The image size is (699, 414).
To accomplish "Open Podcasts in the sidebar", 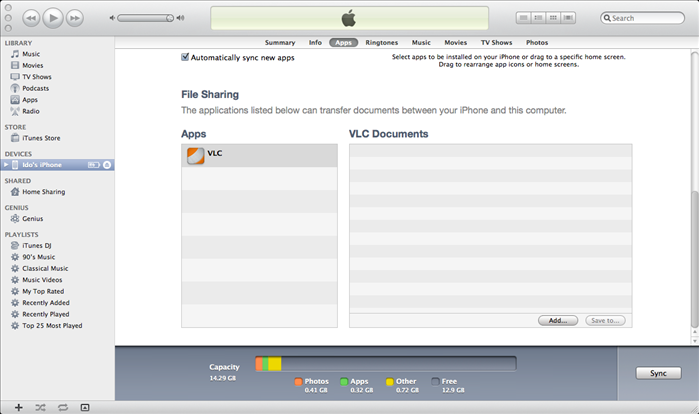I will (x=36, y=88).
